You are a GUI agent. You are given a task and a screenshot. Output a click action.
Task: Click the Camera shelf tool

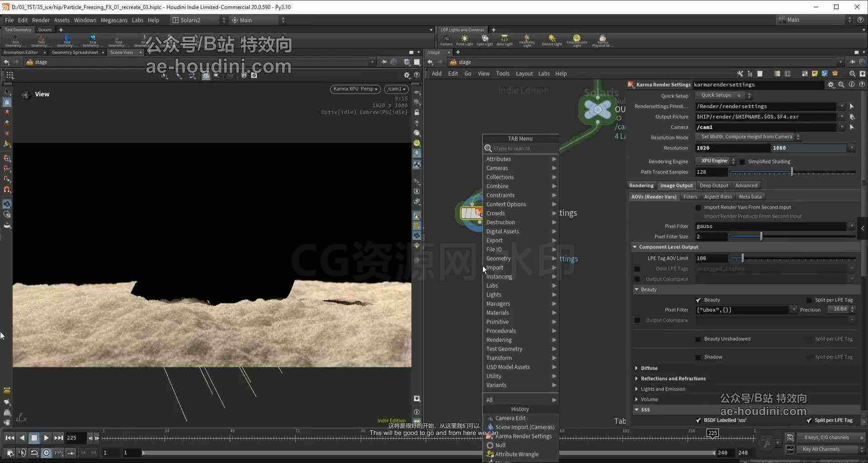tap(446, 40)
